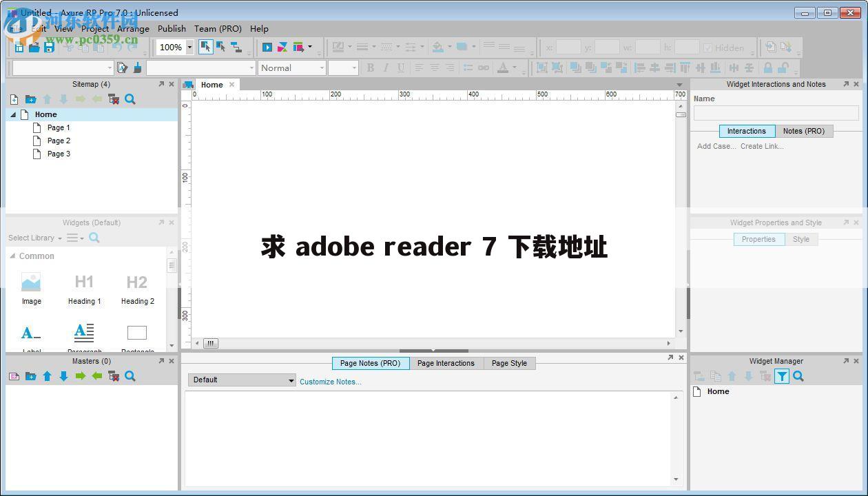
Task: Toggle bullet list formatting
Action: point(468,68)
